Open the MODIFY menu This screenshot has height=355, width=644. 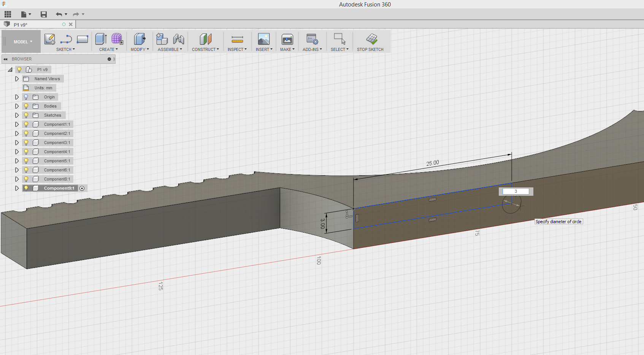coord(140,49)
